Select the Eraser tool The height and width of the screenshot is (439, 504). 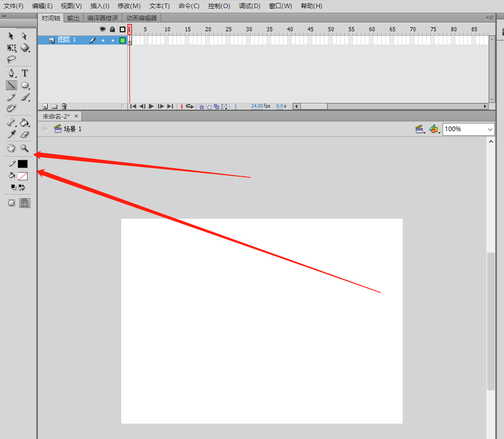[x=25, y=135]
